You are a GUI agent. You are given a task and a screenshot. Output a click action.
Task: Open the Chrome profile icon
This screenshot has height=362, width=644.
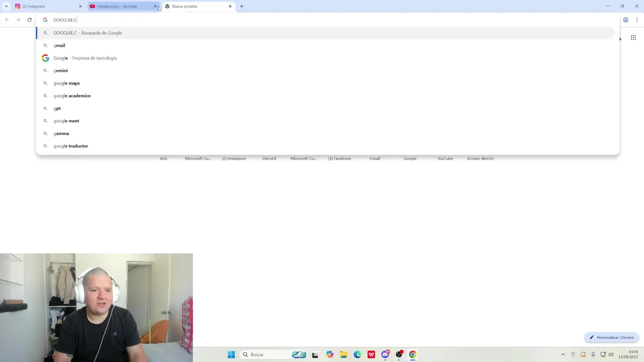[x=626, y=20]
